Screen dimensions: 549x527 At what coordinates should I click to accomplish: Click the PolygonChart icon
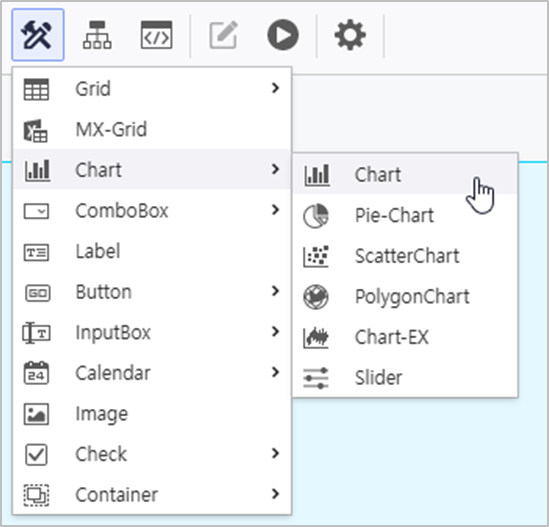[x=316, y=297]
